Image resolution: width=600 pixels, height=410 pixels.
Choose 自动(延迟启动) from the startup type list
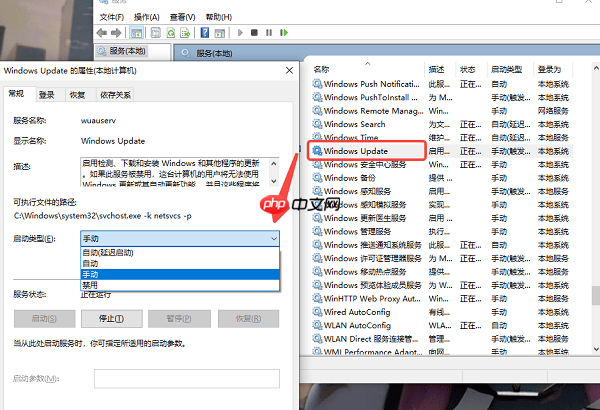(x=180, y=253)
